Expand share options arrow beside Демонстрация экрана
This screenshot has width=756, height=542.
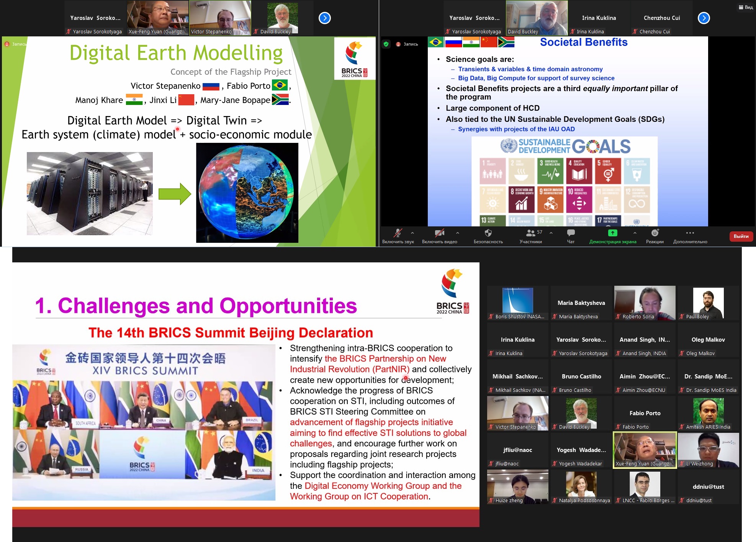point(635,233)
